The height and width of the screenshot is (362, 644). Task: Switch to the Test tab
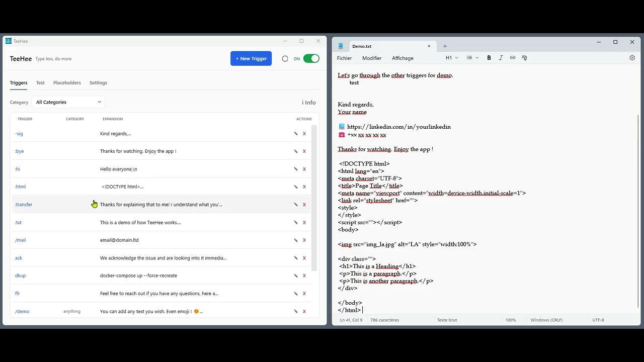click(x=40, y=83)
